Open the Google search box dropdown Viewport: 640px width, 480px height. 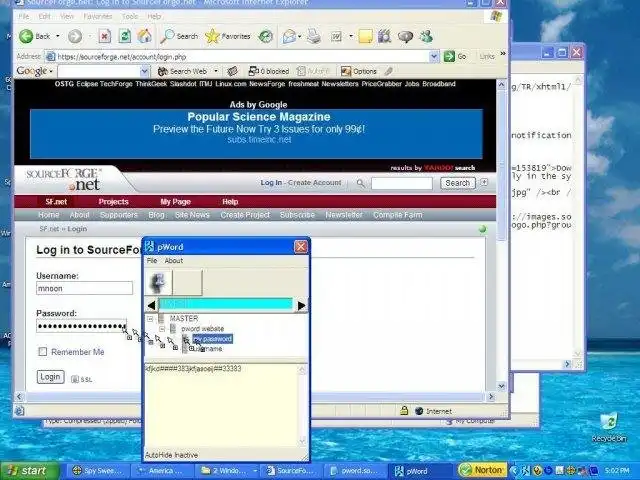point(144,71)
